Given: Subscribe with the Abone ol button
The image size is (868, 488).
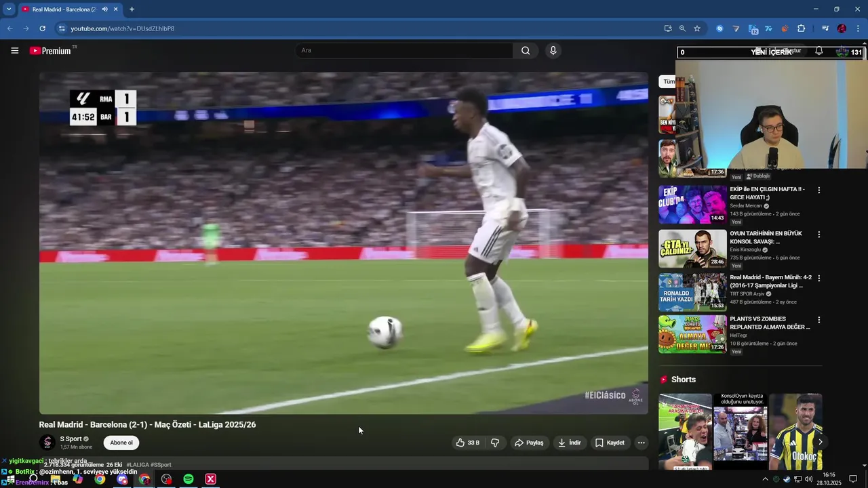Looking at the screenshot, I should click(121, 443).
